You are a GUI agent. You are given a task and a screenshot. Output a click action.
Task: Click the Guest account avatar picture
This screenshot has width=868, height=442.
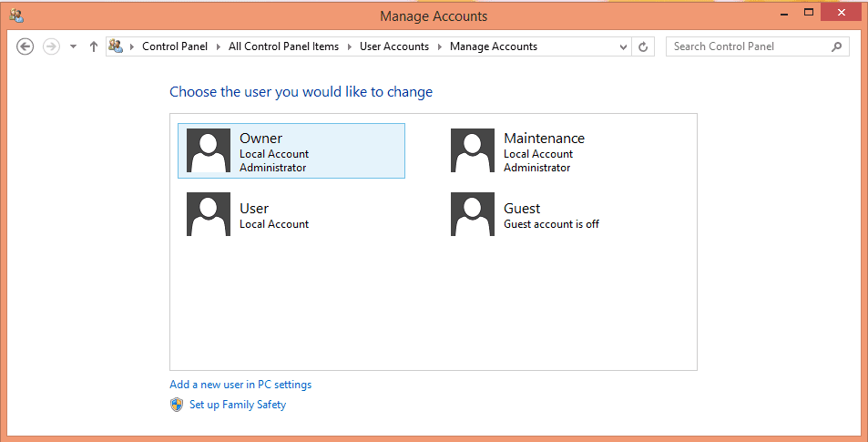click(x=473, y=214)
